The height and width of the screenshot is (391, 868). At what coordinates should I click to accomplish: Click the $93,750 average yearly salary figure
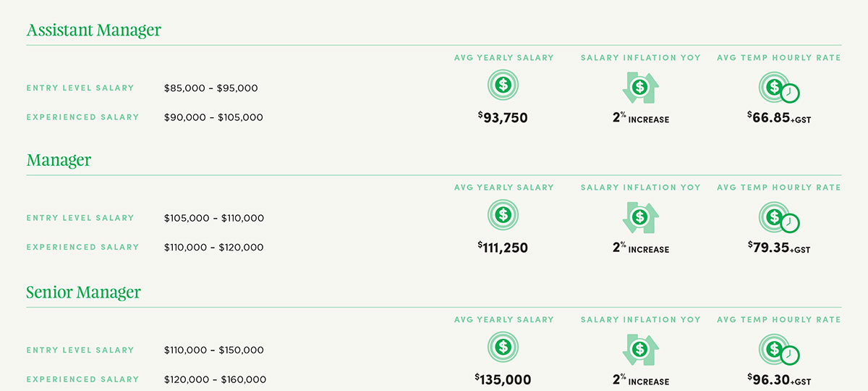(503, 117)
